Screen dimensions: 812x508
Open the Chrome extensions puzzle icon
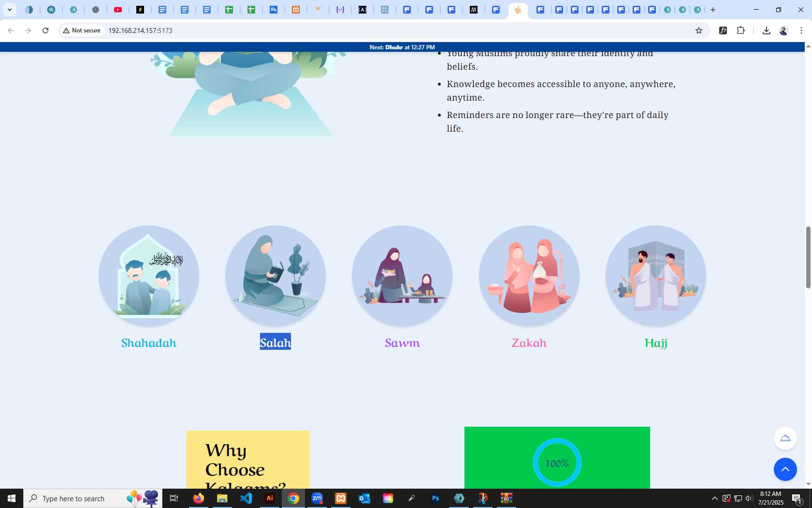pos(740,30)
